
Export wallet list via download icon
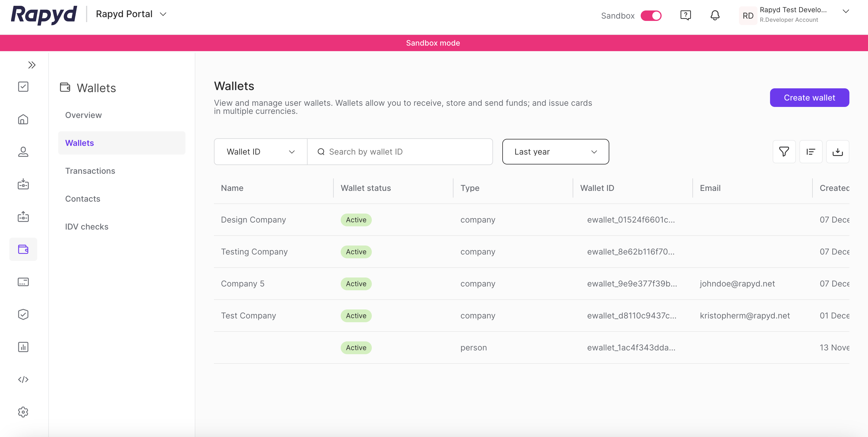[838, 152]
